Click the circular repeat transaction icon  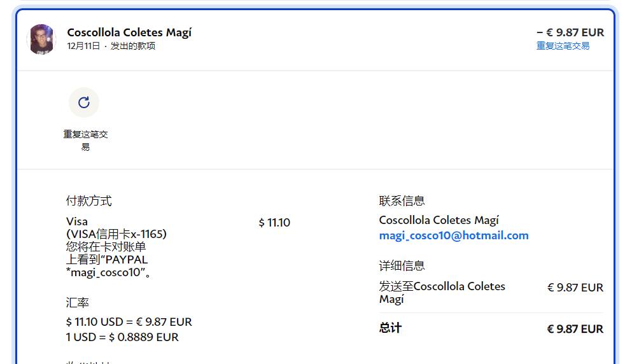point(84,102)
